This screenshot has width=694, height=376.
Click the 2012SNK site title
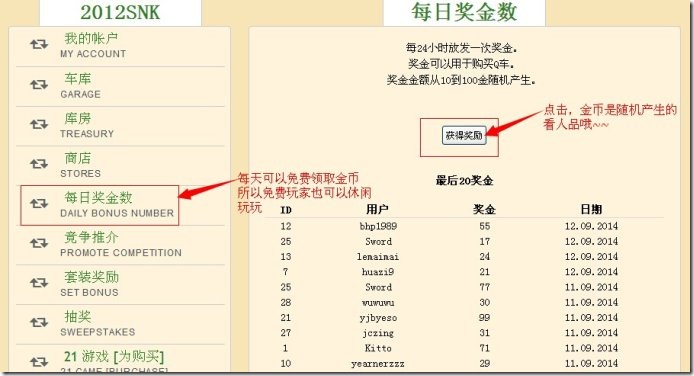pos(120,12)
